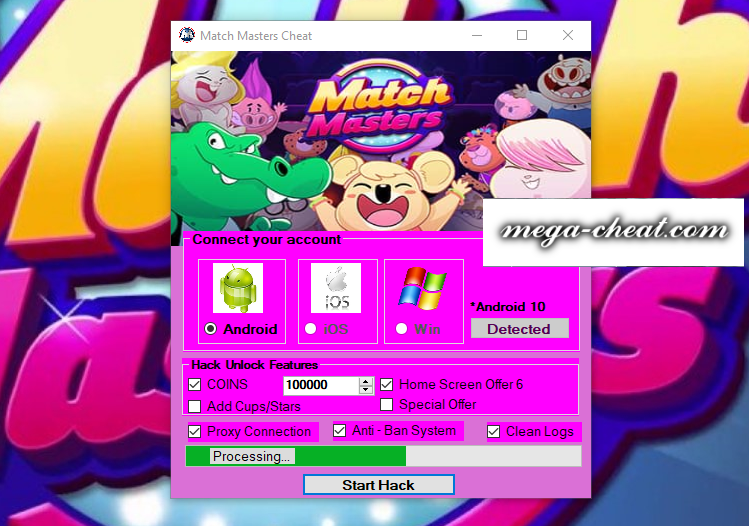This screenshot has width=749, height=526.
Task: Uncheck the COINS checkbox
Action: coord(194,385)
